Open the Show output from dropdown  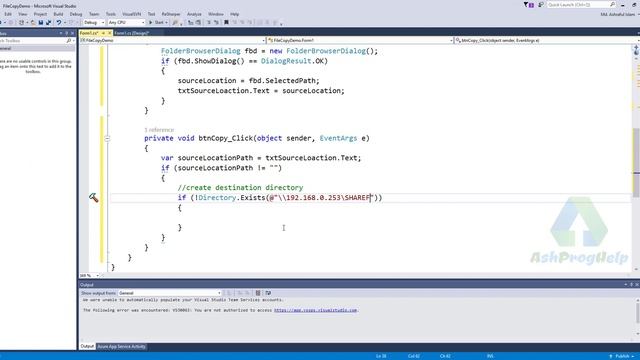(x=169, y=293)
